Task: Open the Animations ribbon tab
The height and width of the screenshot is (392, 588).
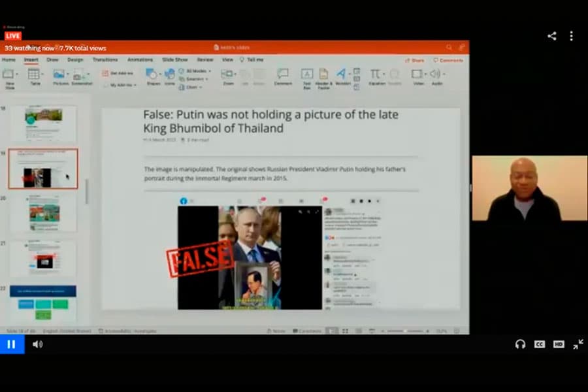Action: point(140,59)
